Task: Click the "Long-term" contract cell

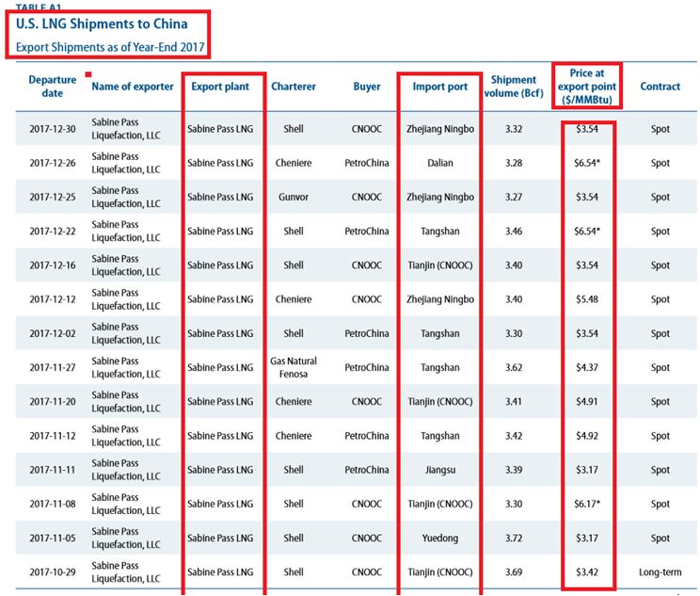Action: point(660,572)
